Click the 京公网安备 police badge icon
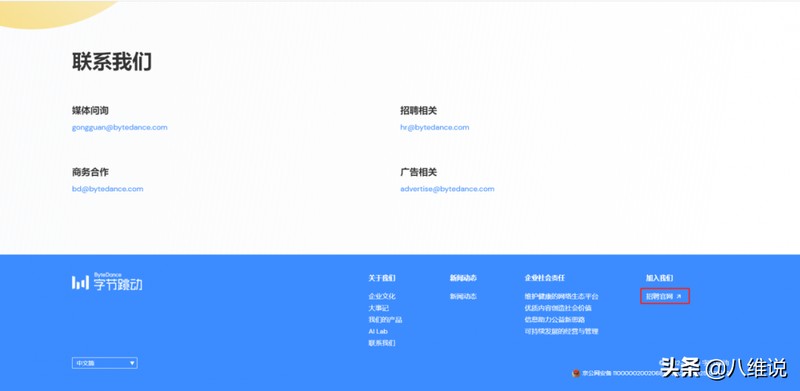The image size is (800, 391). 576,373
